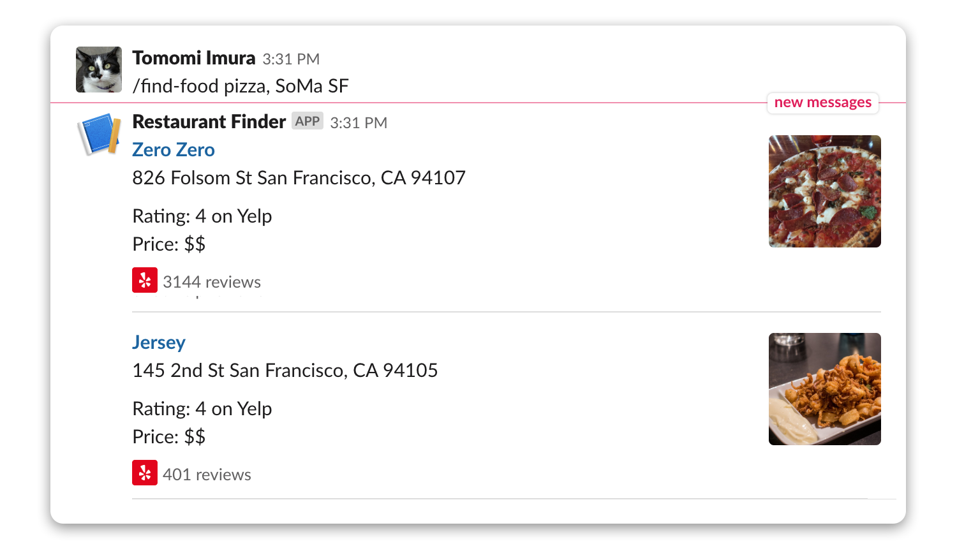The width and height of the screenshot is (957, 560).
Task: Click the 826 Folsom St address
Action: 299,178
